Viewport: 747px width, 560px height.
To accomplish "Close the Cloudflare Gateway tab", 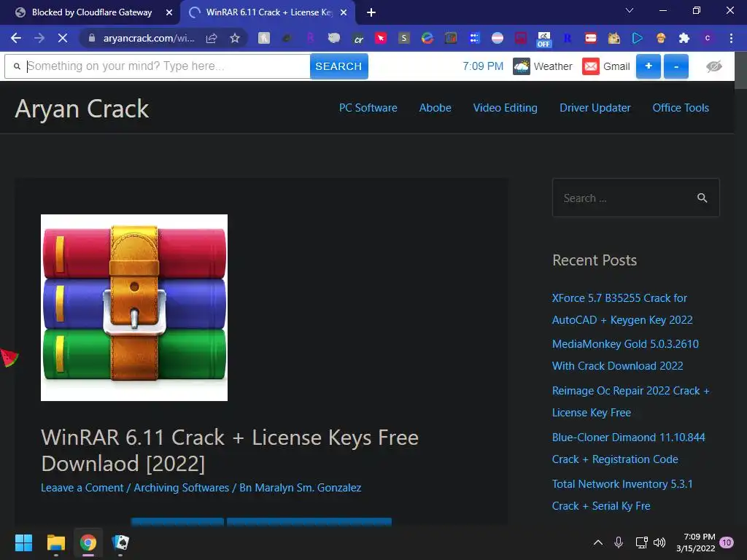I will click(x=169, y=12).
